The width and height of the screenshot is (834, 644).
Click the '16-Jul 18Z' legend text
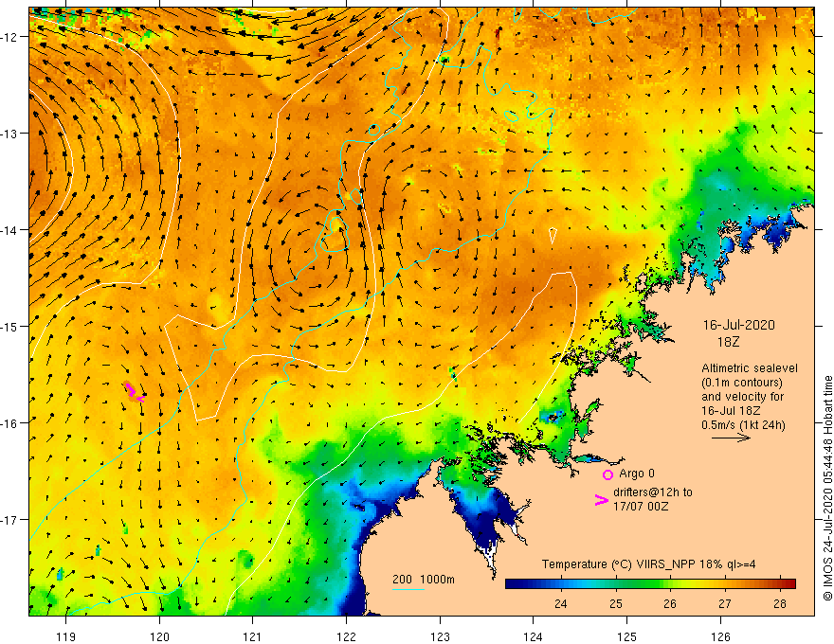(x=731, y=411)
